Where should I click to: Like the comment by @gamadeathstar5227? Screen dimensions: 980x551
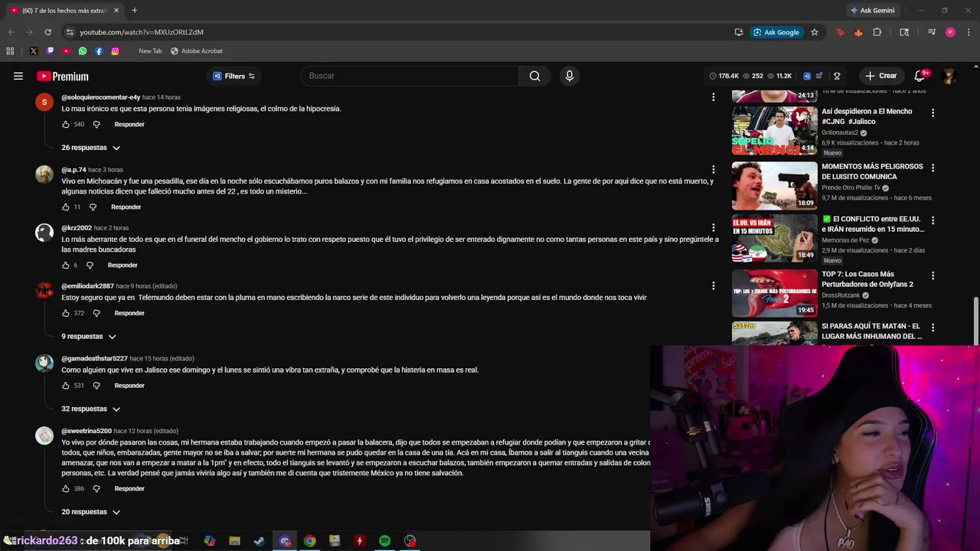pos(66,386)
